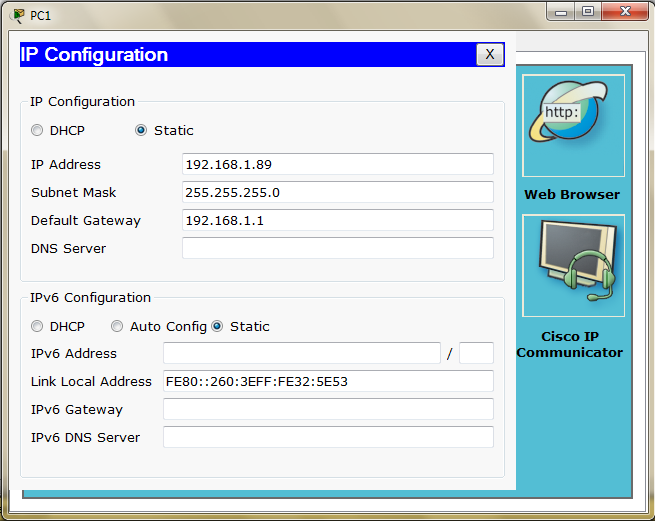Click the PC1 window title icon
The height and width of the screenshot is (521, 655).
18,15
